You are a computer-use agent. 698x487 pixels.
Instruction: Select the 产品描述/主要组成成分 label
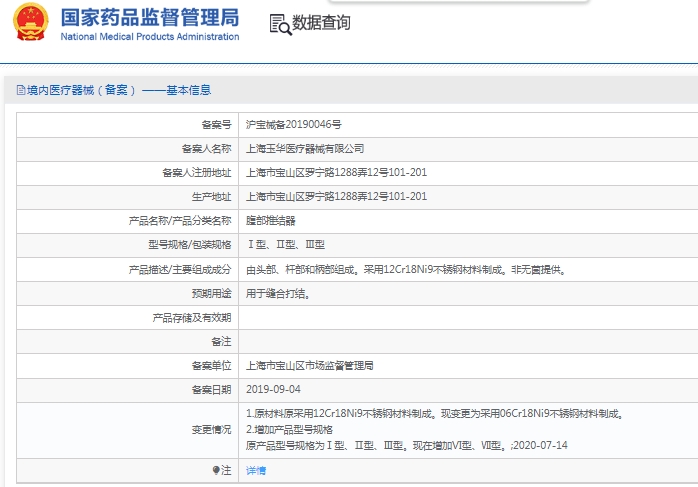180,269
